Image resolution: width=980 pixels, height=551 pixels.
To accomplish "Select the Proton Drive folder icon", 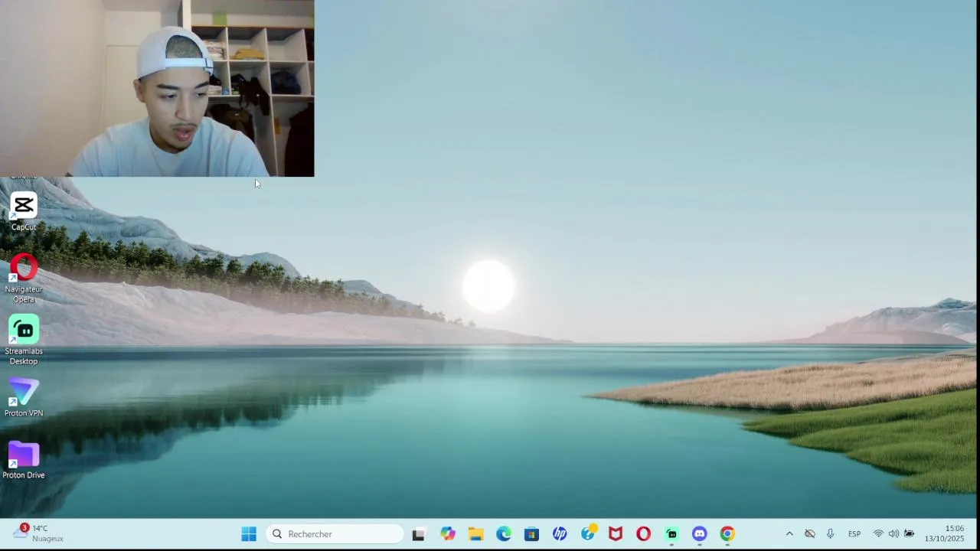I will tap(24, 460).
